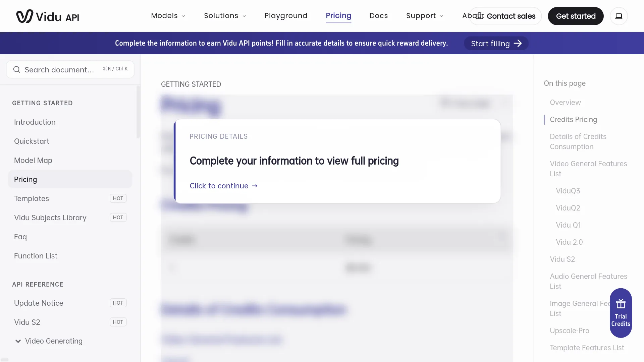Click the Trial Credits gift icon
Screen dimensions: 644x362
[x=621, y=304]
